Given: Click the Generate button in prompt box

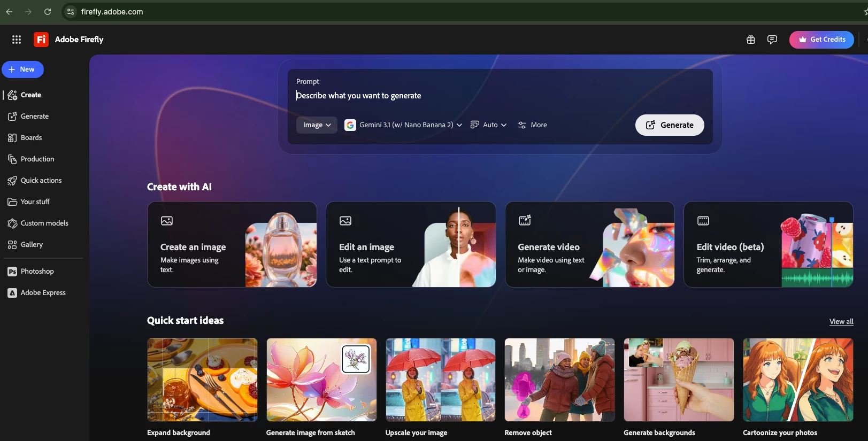Looking at the screenshot, I should (670, 125).
